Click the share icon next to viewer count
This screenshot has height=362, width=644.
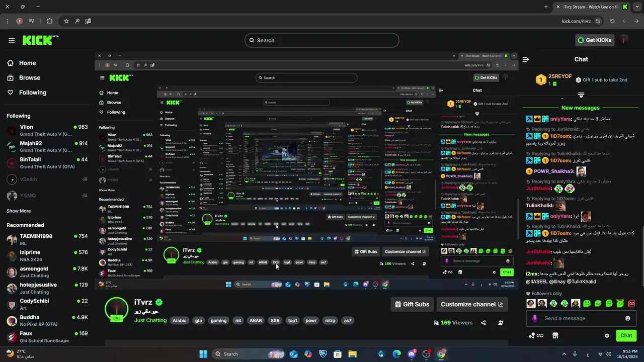[x=484, y=323]
